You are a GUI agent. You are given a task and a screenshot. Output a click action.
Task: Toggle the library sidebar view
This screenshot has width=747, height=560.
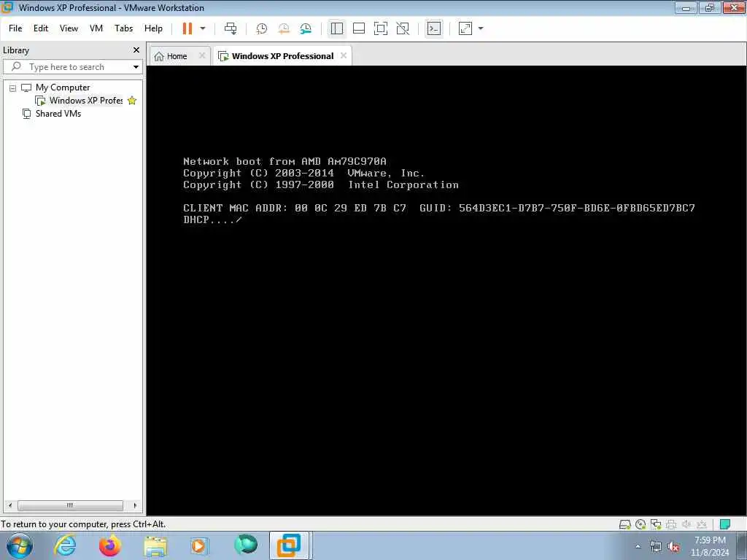pyautogui.click(x=337, y=28)
